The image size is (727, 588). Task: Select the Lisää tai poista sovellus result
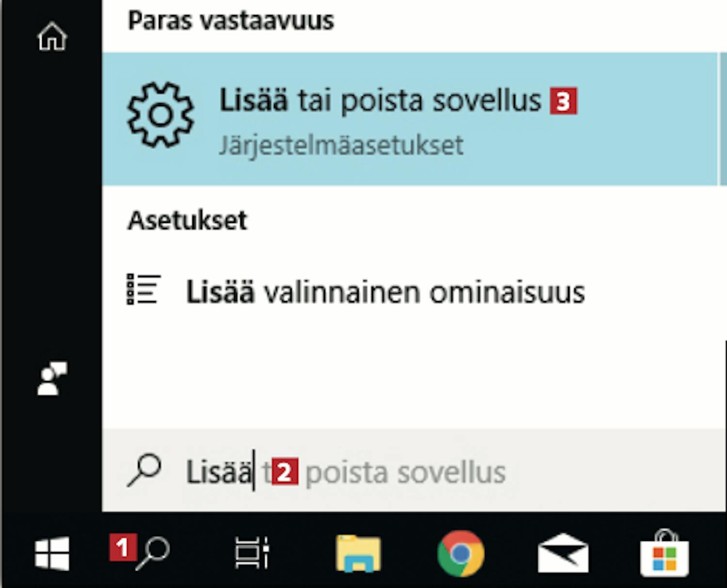coord(410,119)
